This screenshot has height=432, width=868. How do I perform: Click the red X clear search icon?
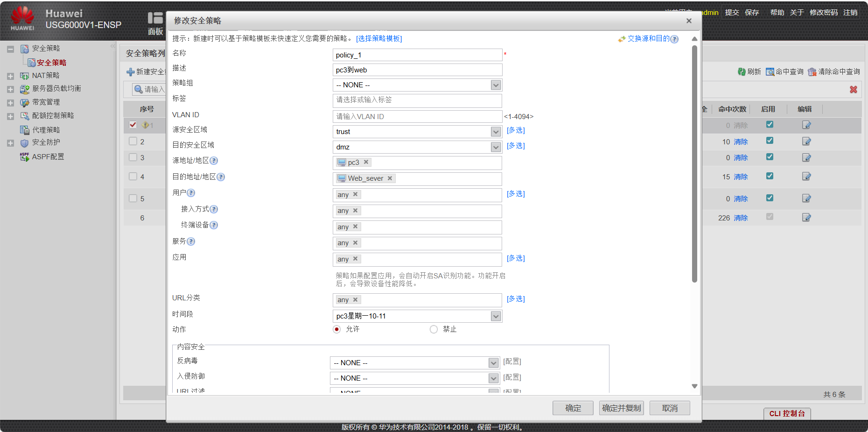[x=854, y=89]
